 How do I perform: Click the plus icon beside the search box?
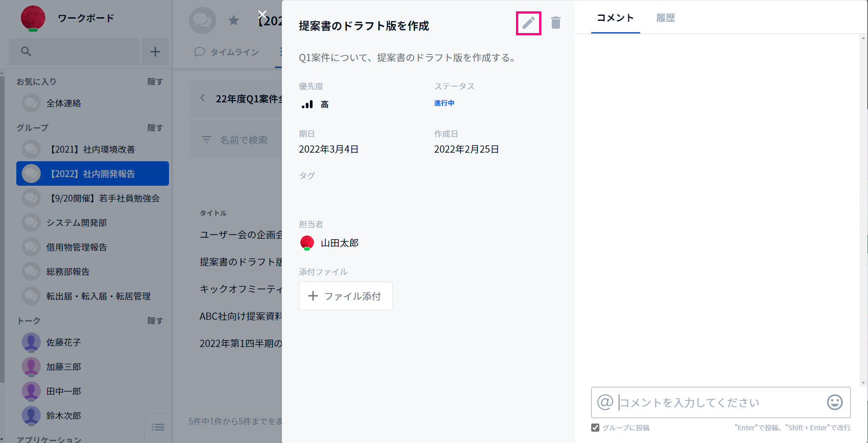155,52
